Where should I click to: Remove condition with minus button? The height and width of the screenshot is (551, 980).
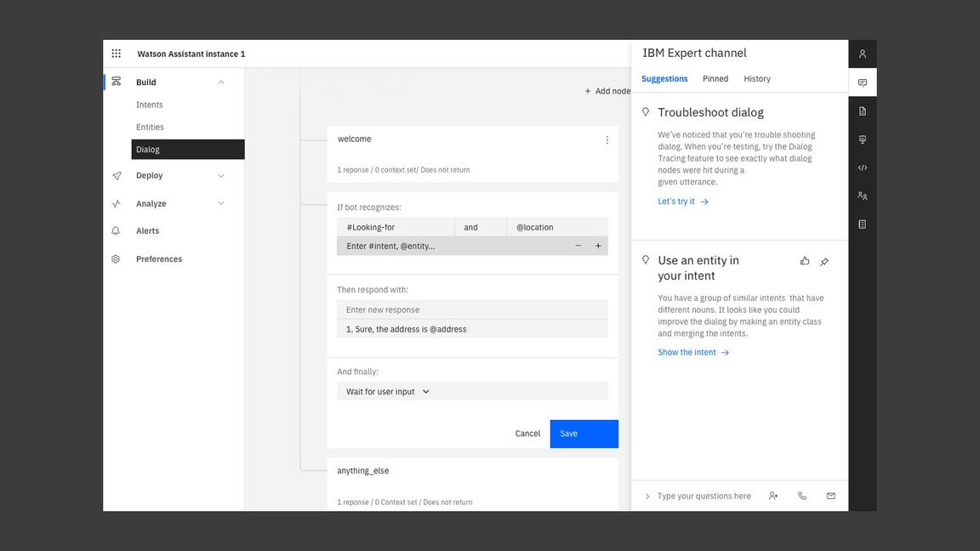(578, 246)
